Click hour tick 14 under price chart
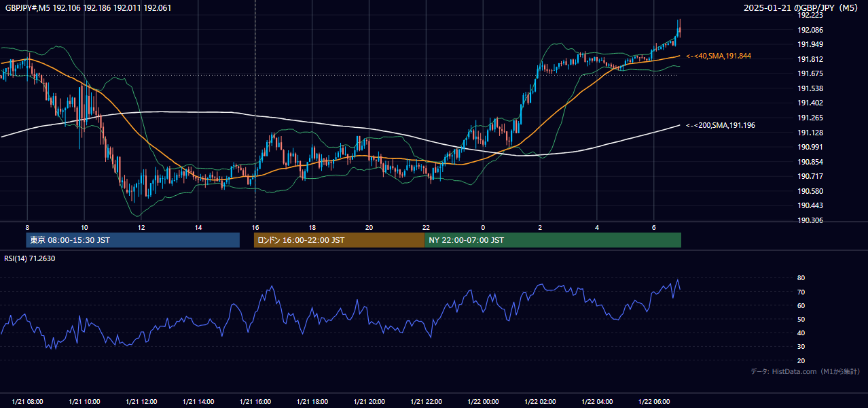This screenshot has width=868, height=408. pos(198,227)
